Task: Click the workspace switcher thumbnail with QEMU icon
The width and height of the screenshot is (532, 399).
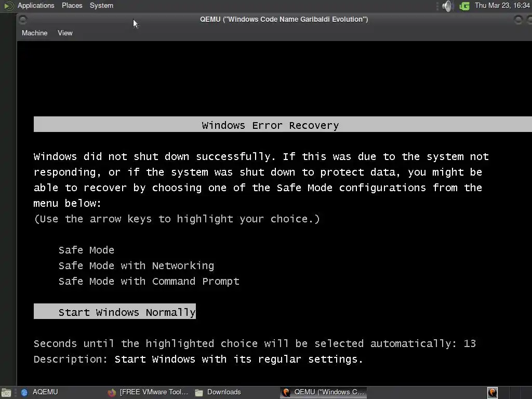Action: [x=493, y=393]
